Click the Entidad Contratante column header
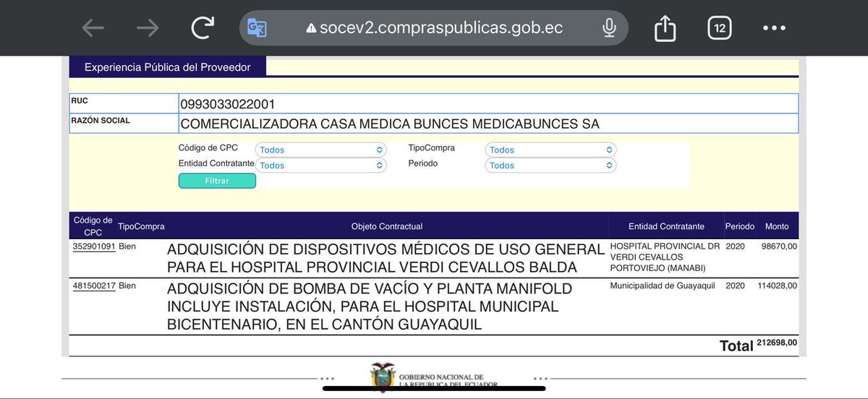 tap(666, 226)
